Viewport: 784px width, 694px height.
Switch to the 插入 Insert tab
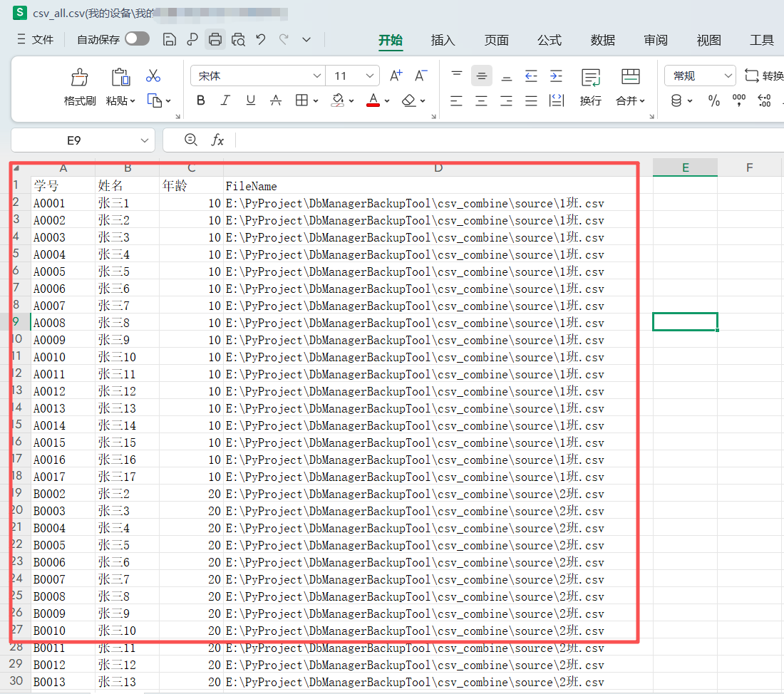click(x=443, y=40)
